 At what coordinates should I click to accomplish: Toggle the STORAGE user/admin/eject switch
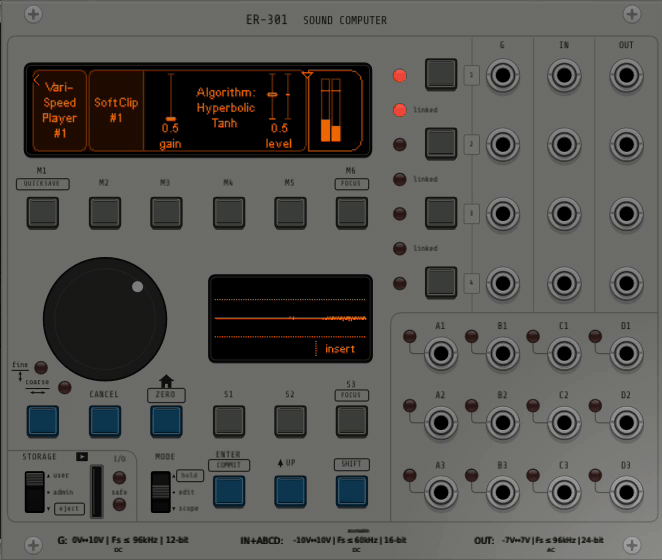point(34,492)
